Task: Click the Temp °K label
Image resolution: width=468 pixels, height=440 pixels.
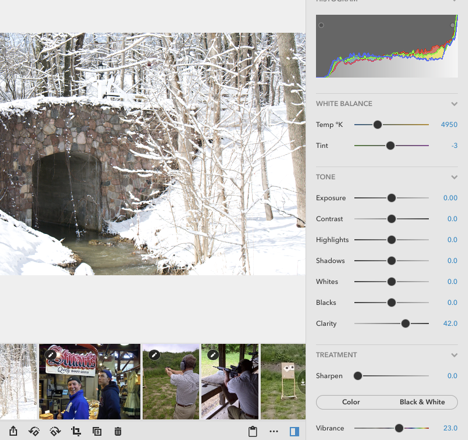Action: (x=329, y=125)
